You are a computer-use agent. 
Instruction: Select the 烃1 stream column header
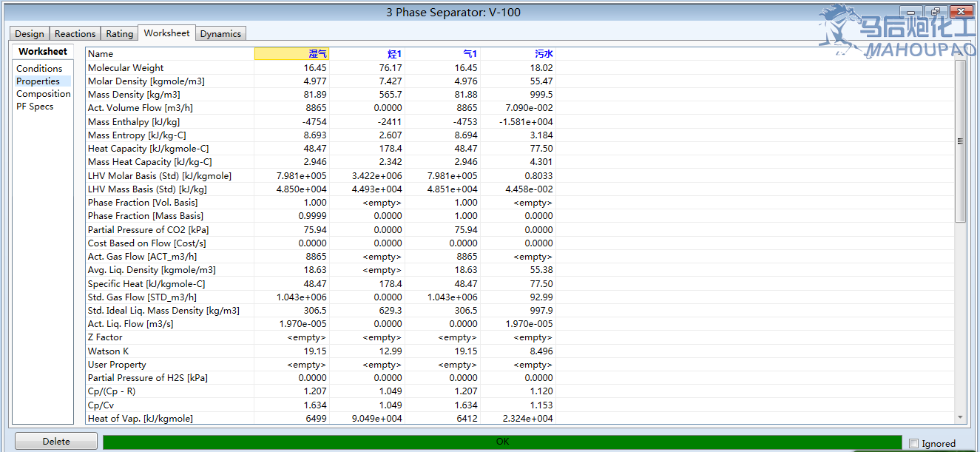(368, 54)
